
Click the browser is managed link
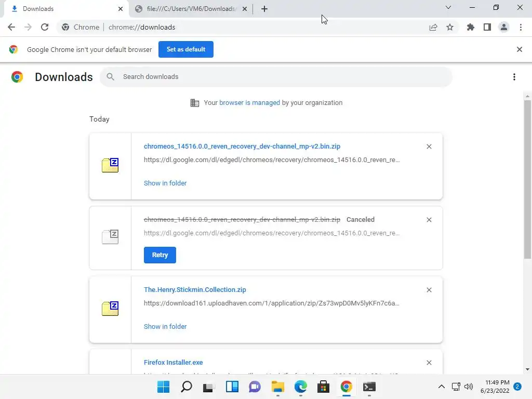(x=249, y=103)
